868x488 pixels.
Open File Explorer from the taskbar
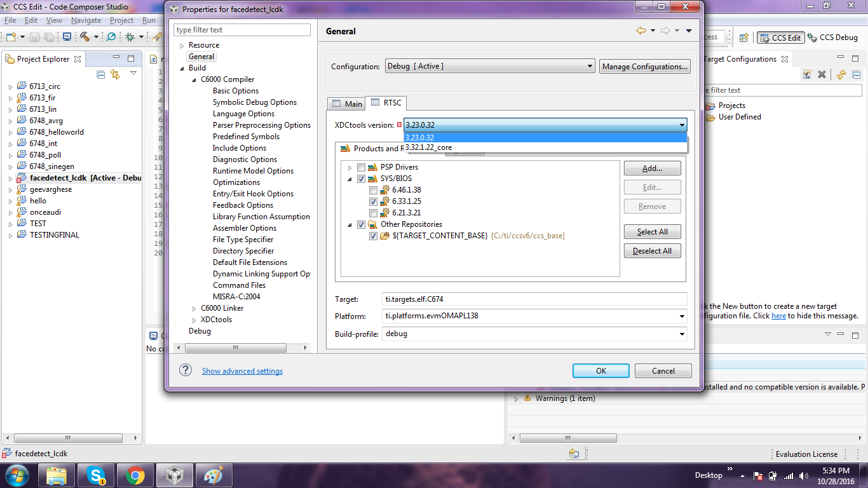pyautogui.click(x=57, y=475)
